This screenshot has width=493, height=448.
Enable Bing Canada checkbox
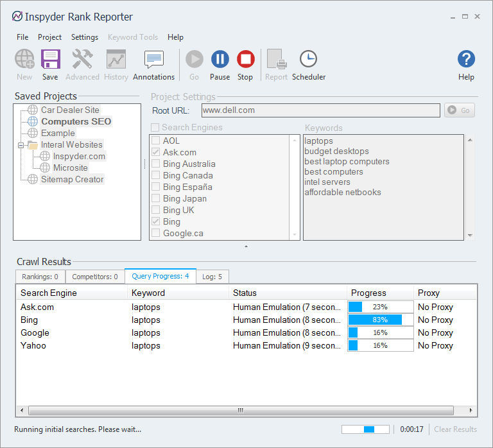(x=155, y=175)
